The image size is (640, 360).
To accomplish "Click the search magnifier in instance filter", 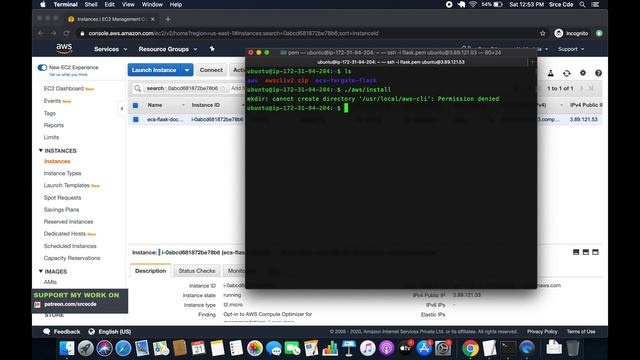I will click(x=138, y=88).
